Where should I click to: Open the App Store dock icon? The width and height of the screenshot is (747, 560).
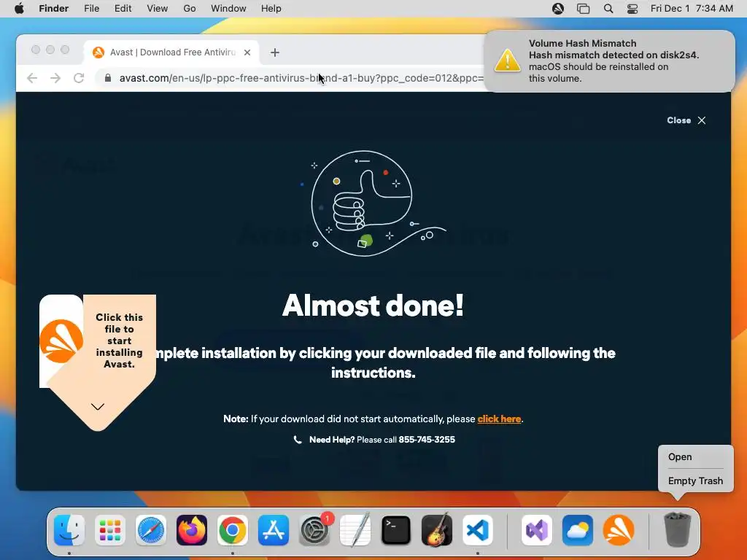pos(274,530)
